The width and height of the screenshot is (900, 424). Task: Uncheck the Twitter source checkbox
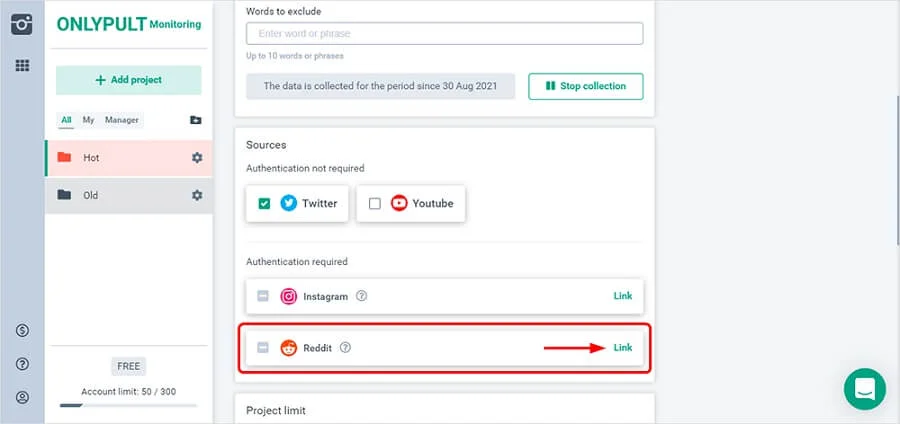coord(265,203)
